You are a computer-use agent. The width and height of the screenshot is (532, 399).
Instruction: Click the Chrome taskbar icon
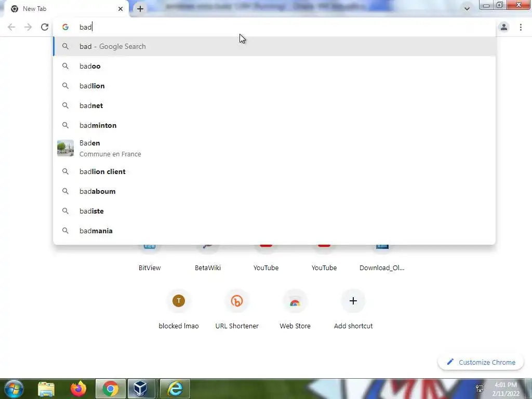(x=111, y=389)
